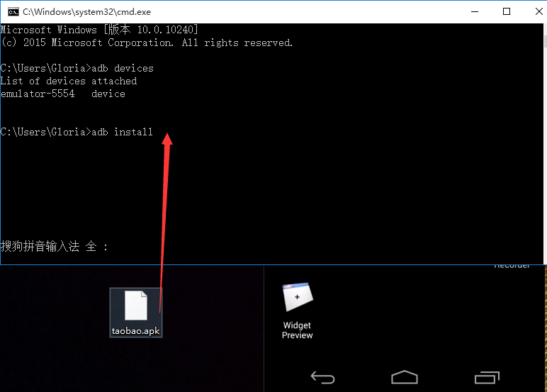Screen dimensions: 547x392
Task: Tap the Android back navigation button
Action: tap(322, 378)
